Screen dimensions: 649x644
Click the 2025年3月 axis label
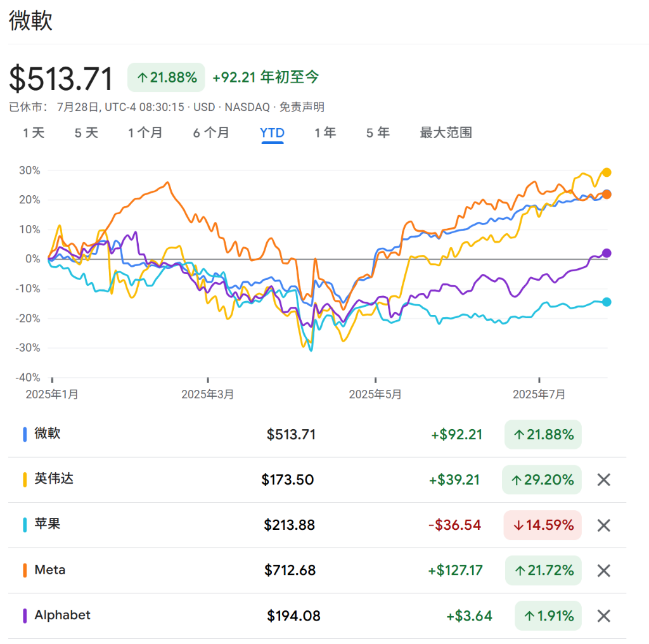(x=207, y=394)
